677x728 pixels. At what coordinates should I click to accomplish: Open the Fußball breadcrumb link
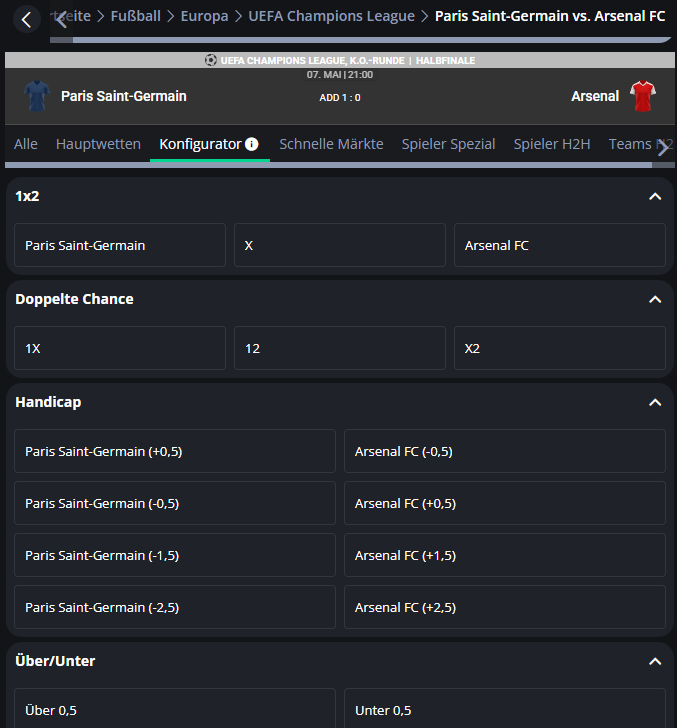[135, 16]
